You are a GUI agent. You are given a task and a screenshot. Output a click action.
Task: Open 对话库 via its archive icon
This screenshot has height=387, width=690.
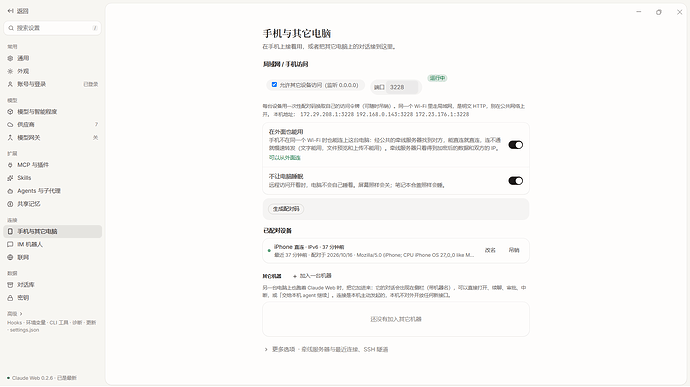(10, 285)
